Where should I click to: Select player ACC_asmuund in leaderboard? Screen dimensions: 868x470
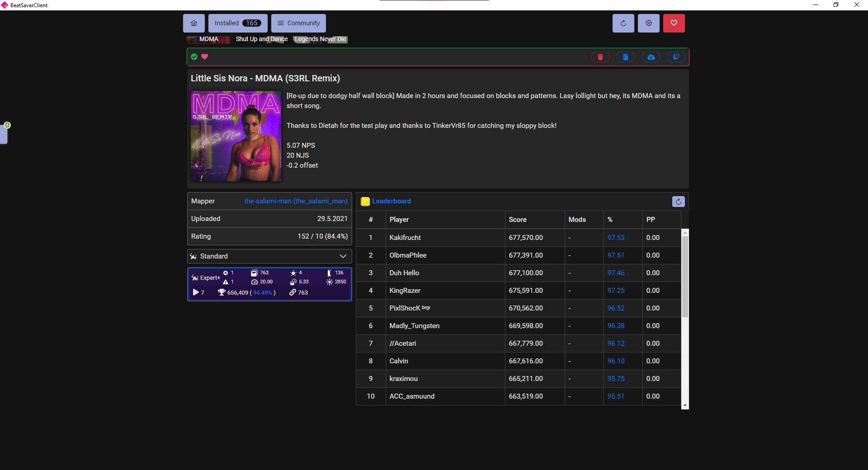(x=412, y=396)
